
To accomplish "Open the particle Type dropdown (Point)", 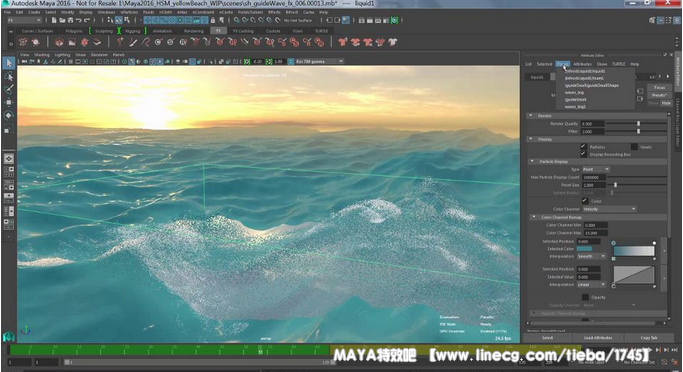I will [596, 169].
